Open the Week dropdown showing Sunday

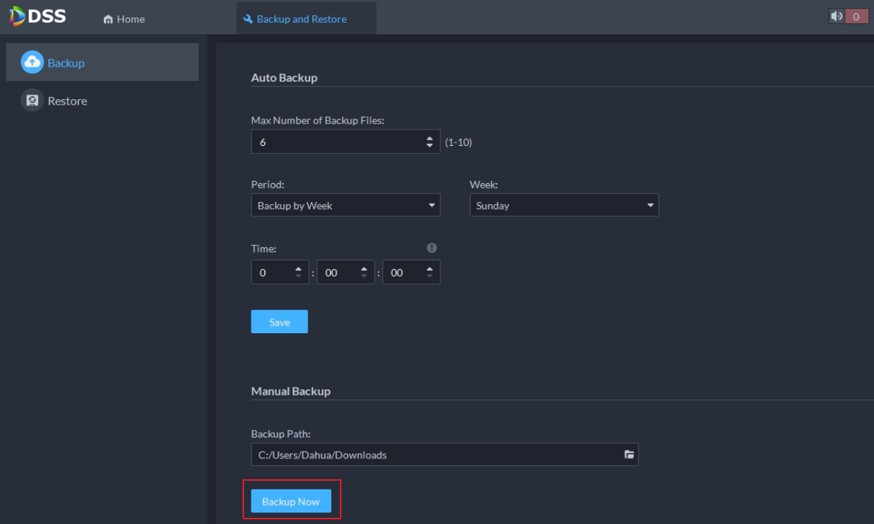point(564,205)
